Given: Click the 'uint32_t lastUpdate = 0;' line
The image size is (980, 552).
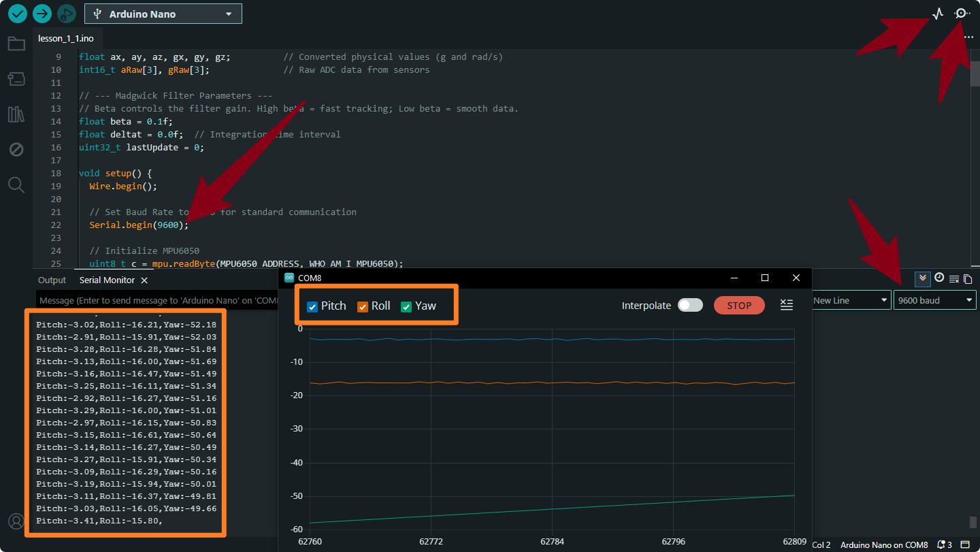Looking at the screenshot, I should 142,147.
